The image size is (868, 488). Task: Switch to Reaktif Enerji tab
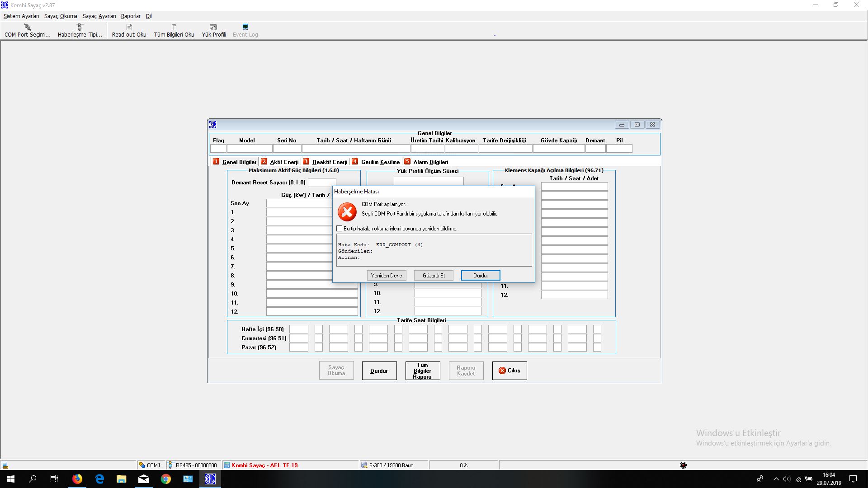point(325,162)
